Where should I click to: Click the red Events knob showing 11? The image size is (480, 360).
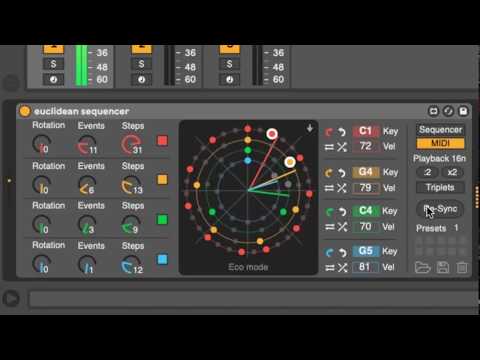[x=87, y=145]
